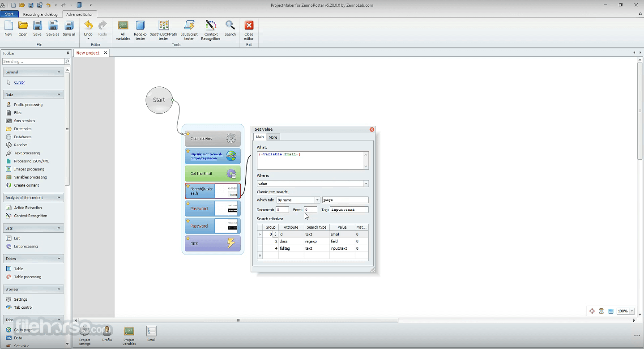Open Project settings in the bottom panel
The width and height of the screenshot is (644, 349).
85,336
